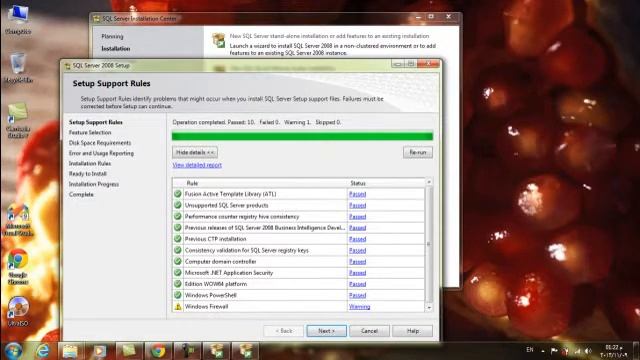
Task: Click the Cancel button
Action: click(369, 331)
